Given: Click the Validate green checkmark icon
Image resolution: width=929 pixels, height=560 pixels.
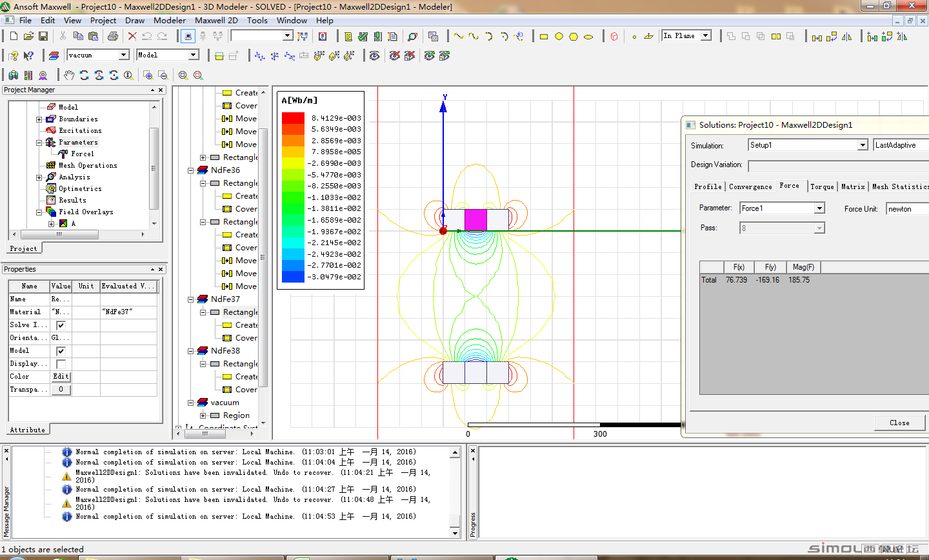Looking at the screenshot, I should pyautogui.click(x=363, y=36).
